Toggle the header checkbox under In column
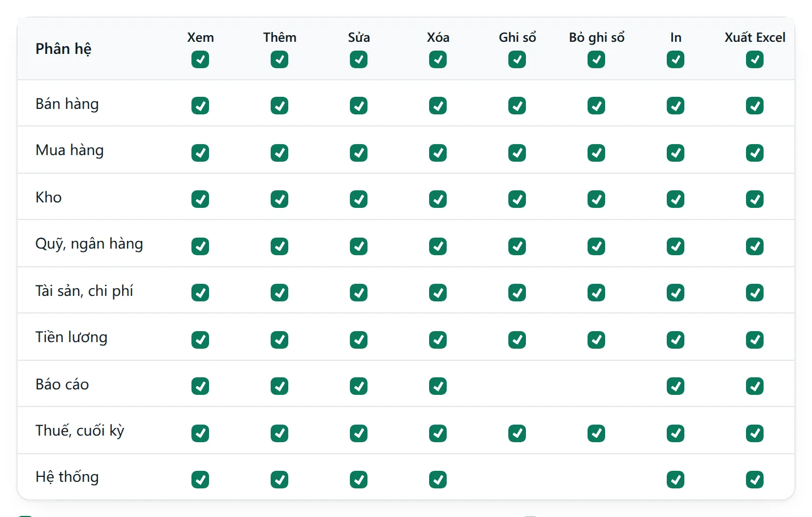The image size is (812, 517). 676,59
